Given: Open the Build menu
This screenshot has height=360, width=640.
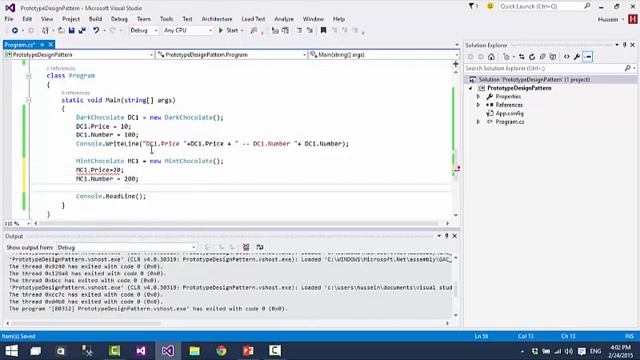Looking at the screenshot, I should (x=96, y=19).
